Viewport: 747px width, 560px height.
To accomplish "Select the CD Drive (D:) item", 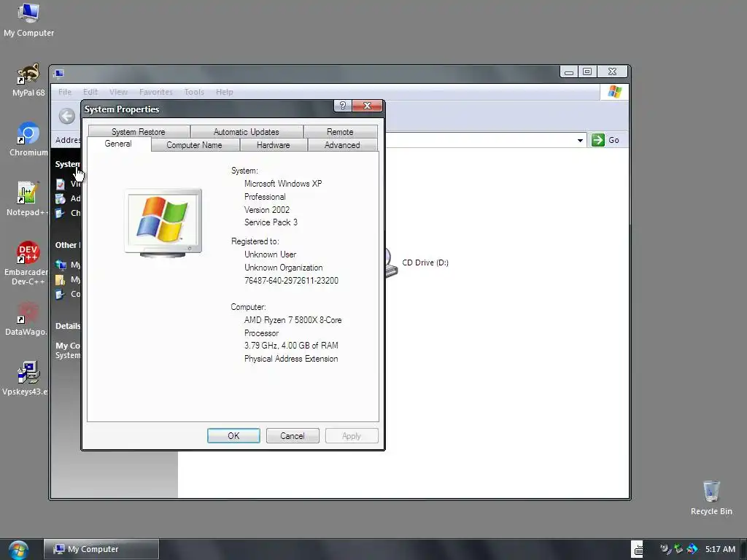I will tap(417, 262).
